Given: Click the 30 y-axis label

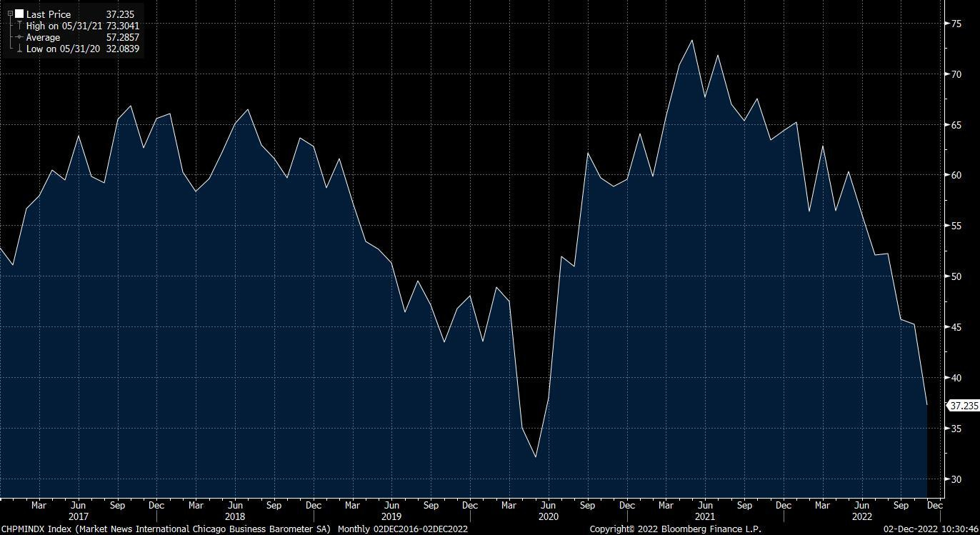Looking at the screenshot, I should (956, 479).
